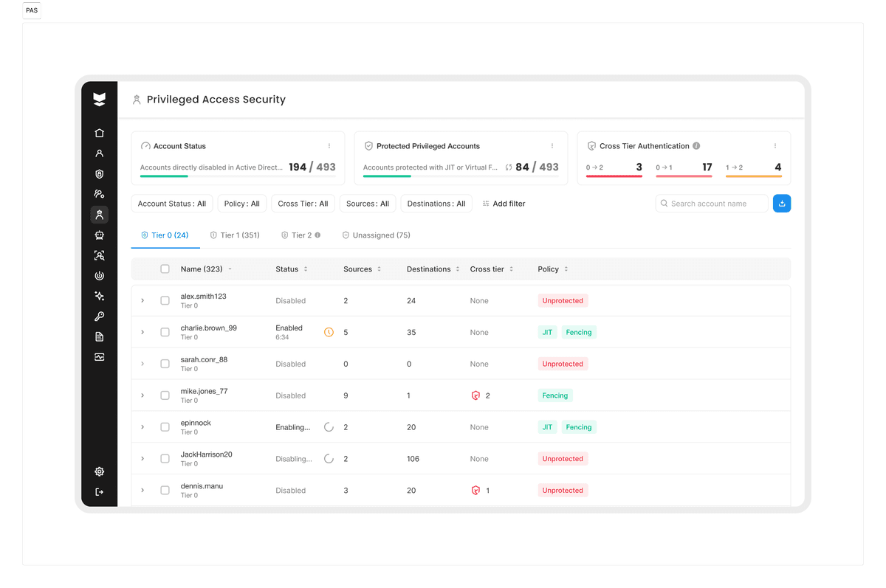The width and height of the screenshot is (886, 588).
Task: Open the key icon in sidebar
Action: 99,317
